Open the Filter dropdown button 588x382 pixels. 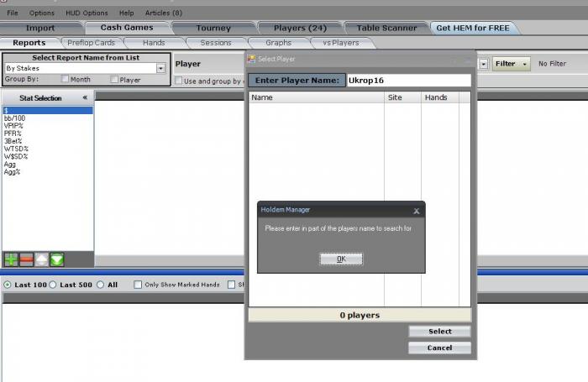[511, 64]
